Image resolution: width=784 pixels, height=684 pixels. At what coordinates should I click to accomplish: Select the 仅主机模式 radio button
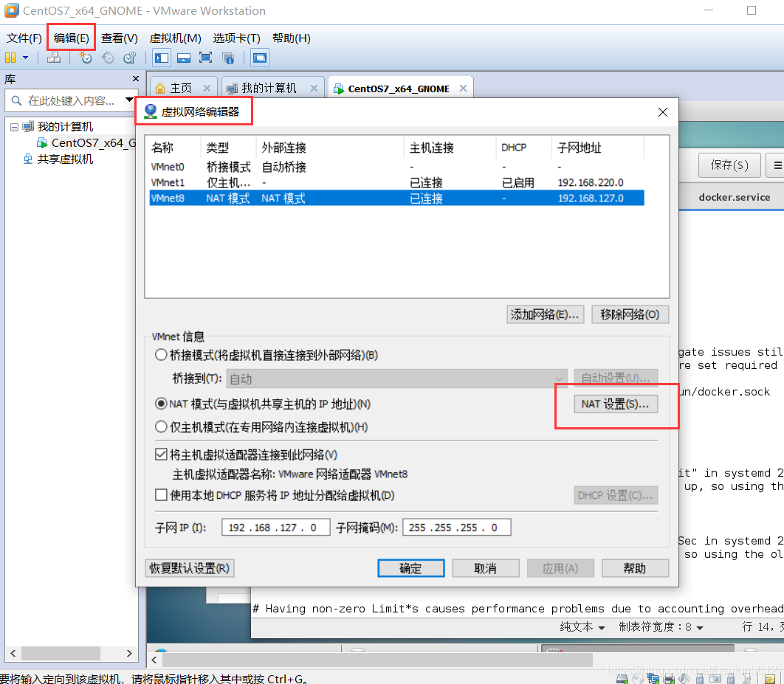pos(161,427)
